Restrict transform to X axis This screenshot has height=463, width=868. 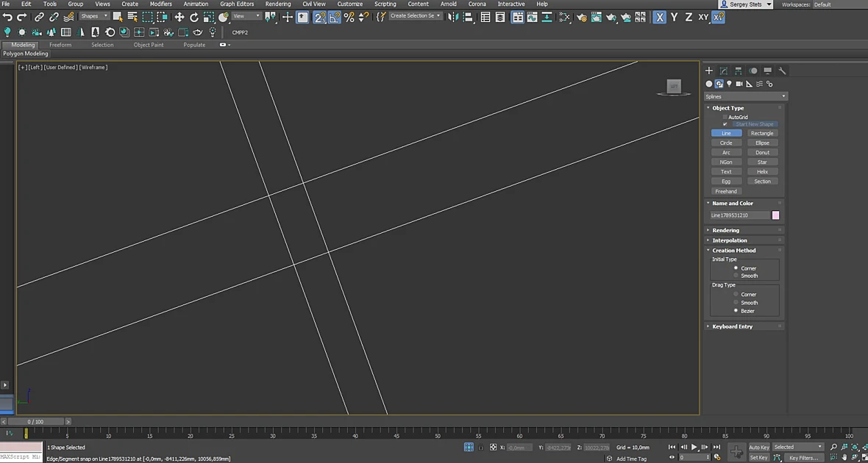(x=659, y=17)
